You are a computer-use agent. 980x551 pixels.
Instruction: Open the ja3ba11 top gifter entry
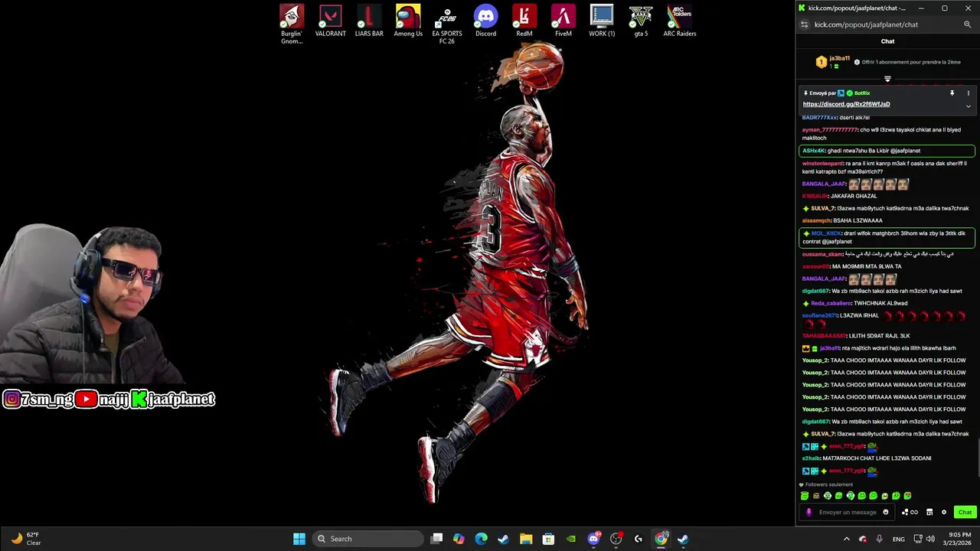pos(832,62)
